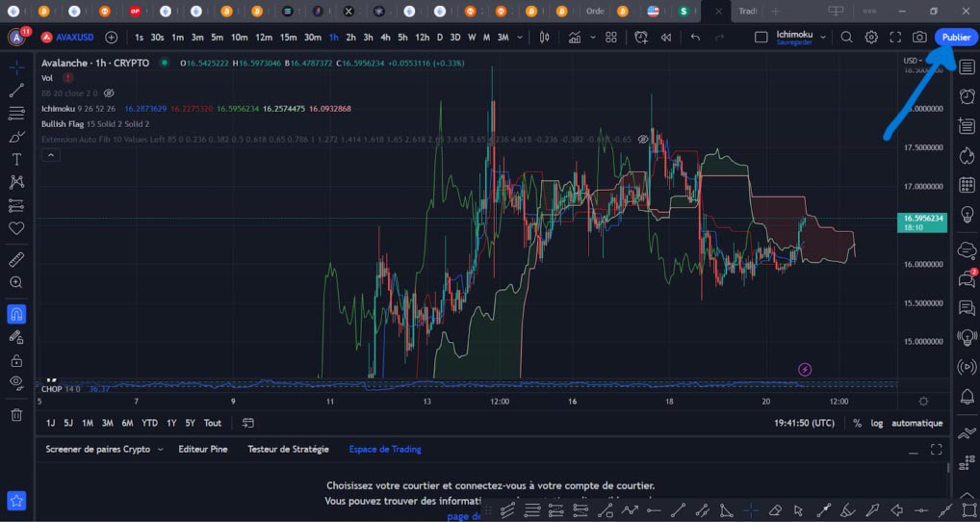The width and height of the screenshot is (980, 522).
Task: Select the brush drawing tool
Action: click(16, 137)
